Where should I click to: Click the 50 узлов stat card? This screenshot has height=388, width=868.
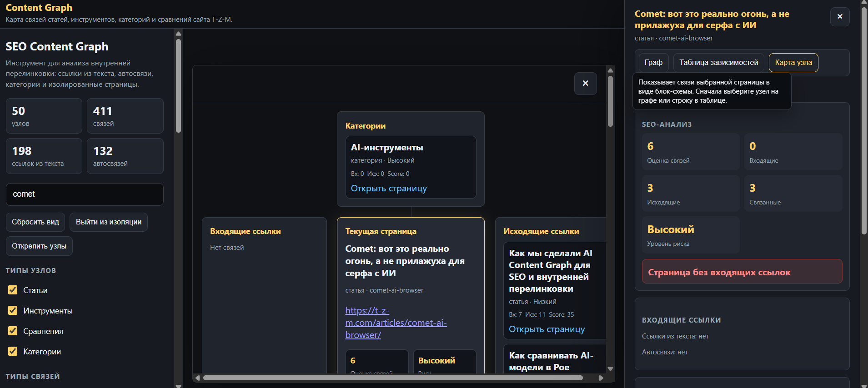pos(44,116)
